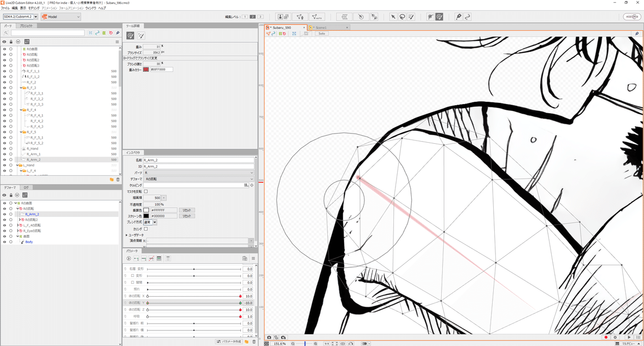The width and height of the screenshot is (644, 346).
Task: Click the pin icon at canvas top right
Action: click(636, 33)
